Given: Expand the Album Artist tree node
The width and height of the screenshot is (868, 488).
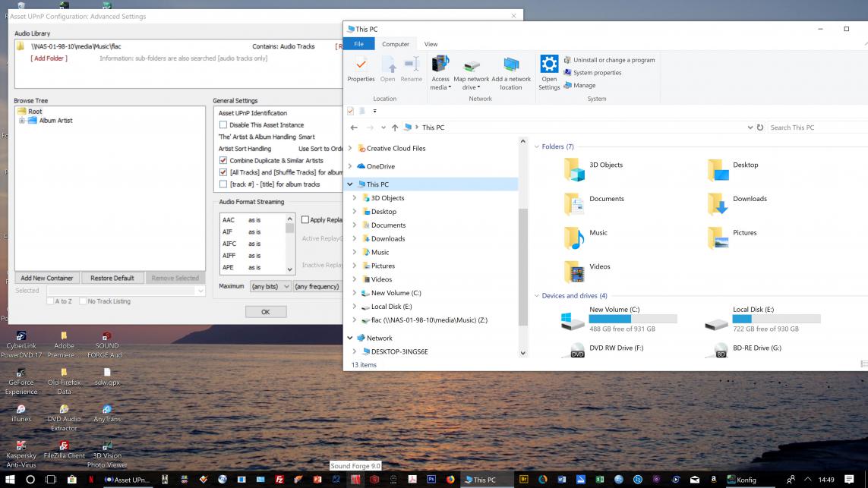Looking at the screenshot, I should (22, 121).
